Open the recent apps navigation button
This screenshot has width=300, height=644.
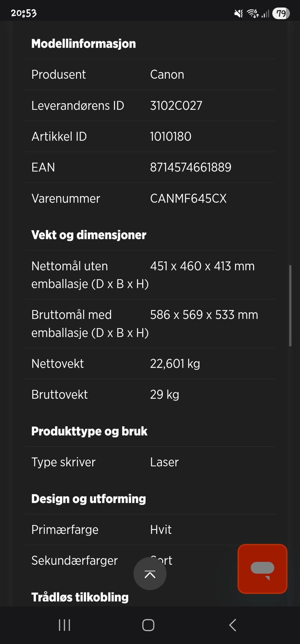click(x=64, y=625)
